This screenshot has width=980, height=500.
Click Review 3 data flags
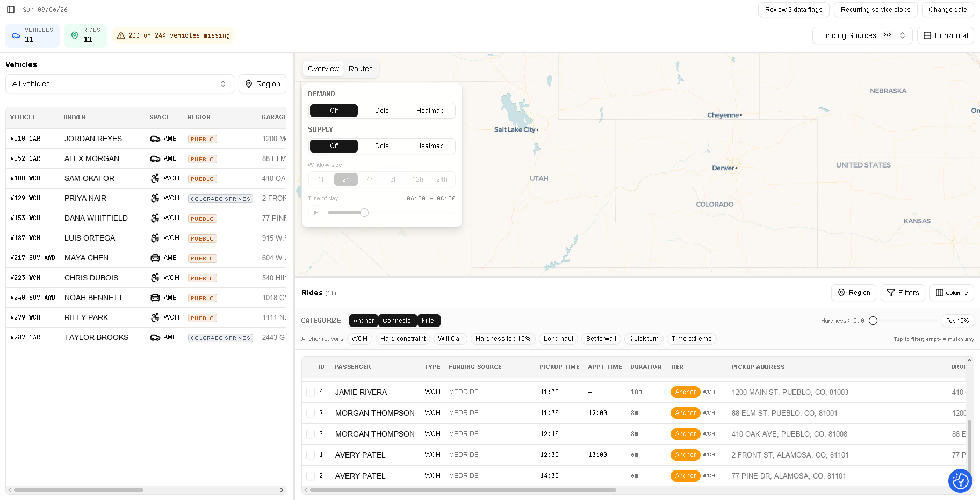coord(794,10)
